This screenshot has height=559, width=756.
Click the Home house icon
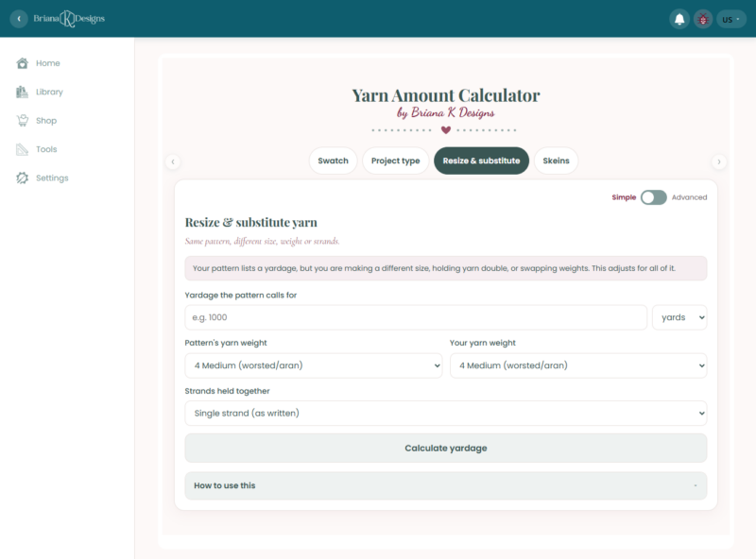pyautogui.click(x=22, y=63)
